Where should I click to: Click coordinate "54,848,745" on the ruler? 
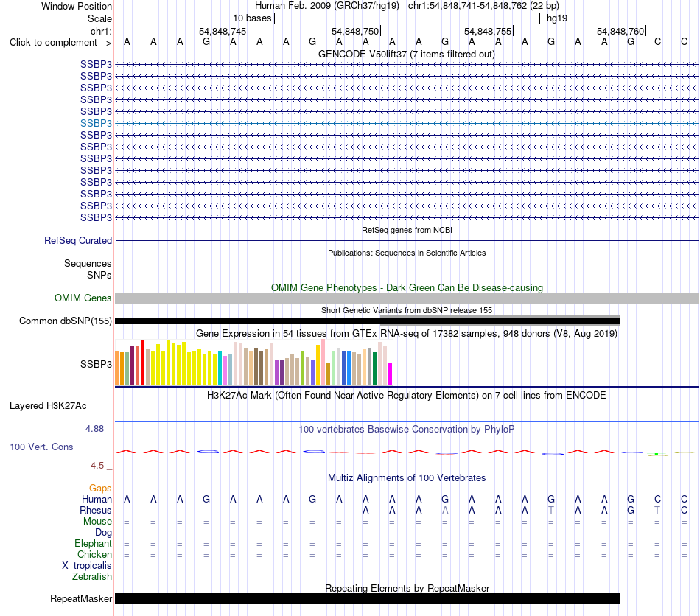(x=223, y=31)
